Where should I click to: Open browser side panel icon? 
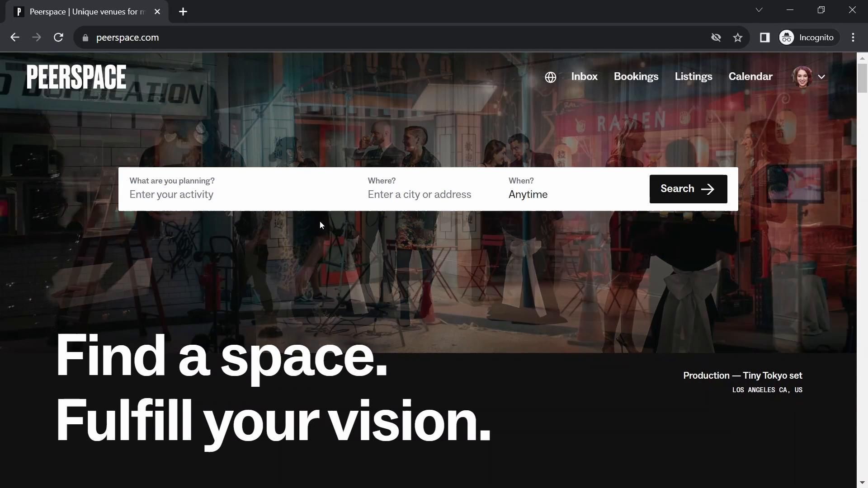764,38
